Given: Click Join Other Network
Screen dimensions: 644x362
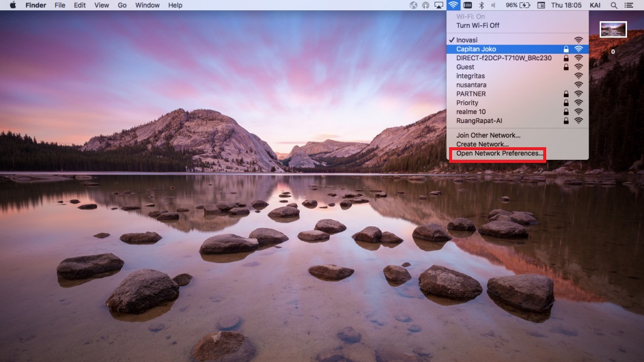Looking at the screenshot, I should pos(488,135).
